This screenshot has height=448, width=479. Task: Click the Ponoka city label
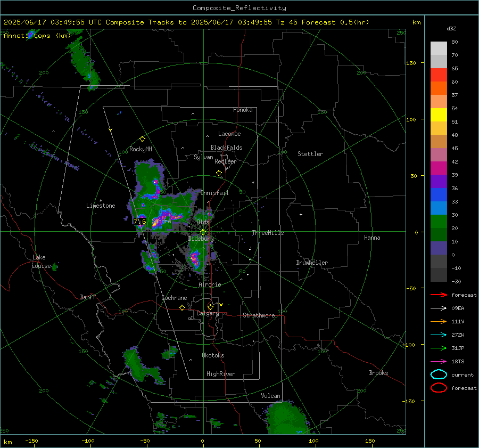(x=243, y=110)
